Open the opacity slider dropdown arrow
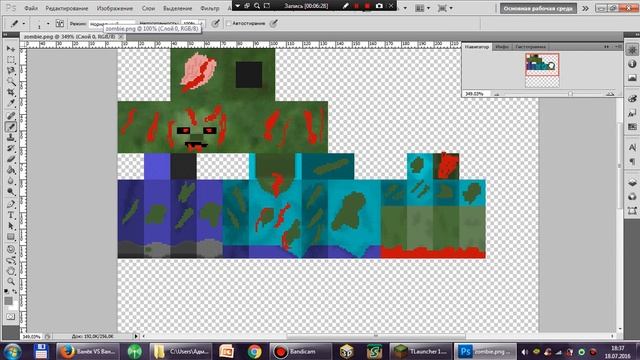Screen dimensions: 640x360 [201, 24]
